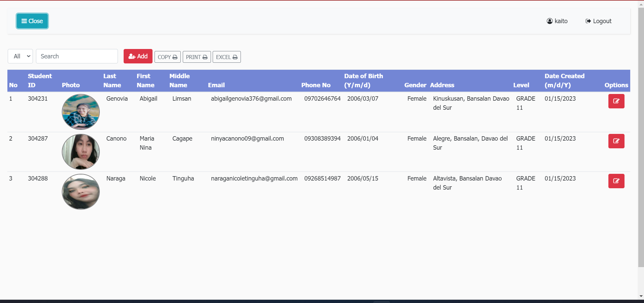Open the edit form for student 304288
This screenshot has width=644, height=303.
[x=616, y=181]
